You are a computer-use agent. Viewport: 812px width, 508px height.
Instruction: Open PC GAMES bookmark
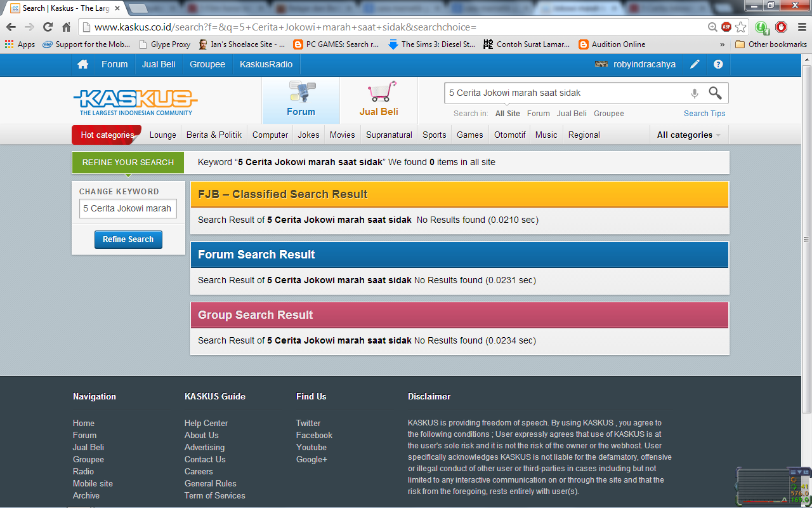point(336,44)
